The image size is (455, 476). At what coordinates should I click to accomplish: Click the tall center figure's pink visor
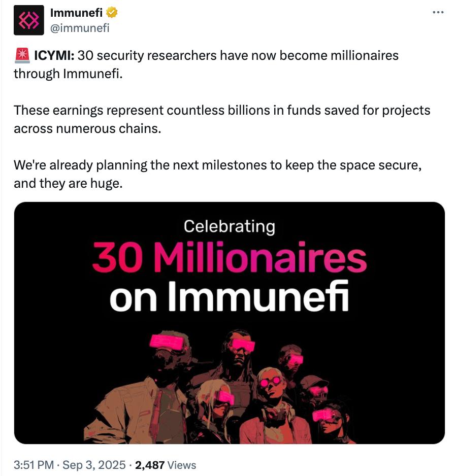click(242, 345)
